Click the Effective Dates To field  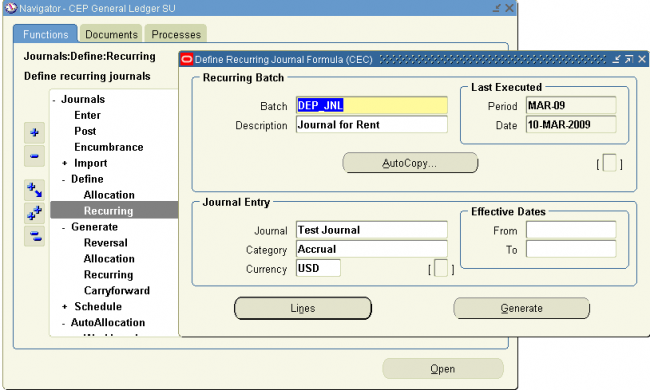[x=571, y=249]
